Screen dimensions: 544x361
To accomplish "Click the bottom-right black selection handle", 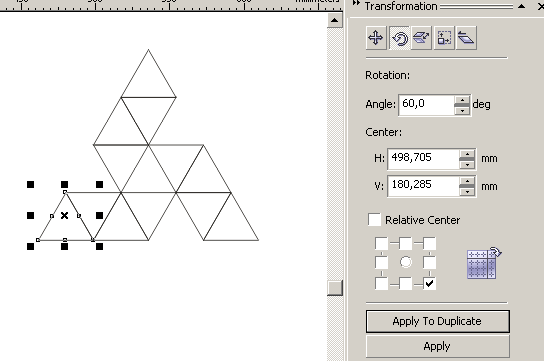I will (x=100, y=247).
